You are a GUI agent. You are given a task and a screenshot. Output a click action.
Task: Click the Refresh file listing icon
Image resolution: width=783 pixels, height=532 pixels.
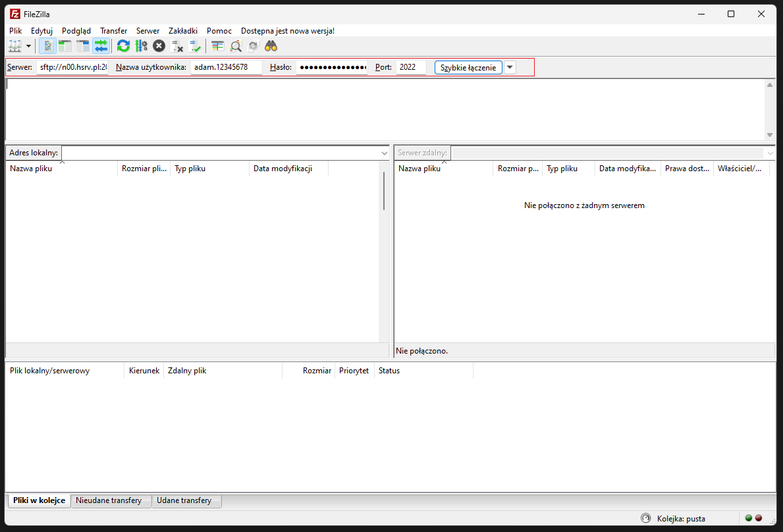tap(123, 45)
